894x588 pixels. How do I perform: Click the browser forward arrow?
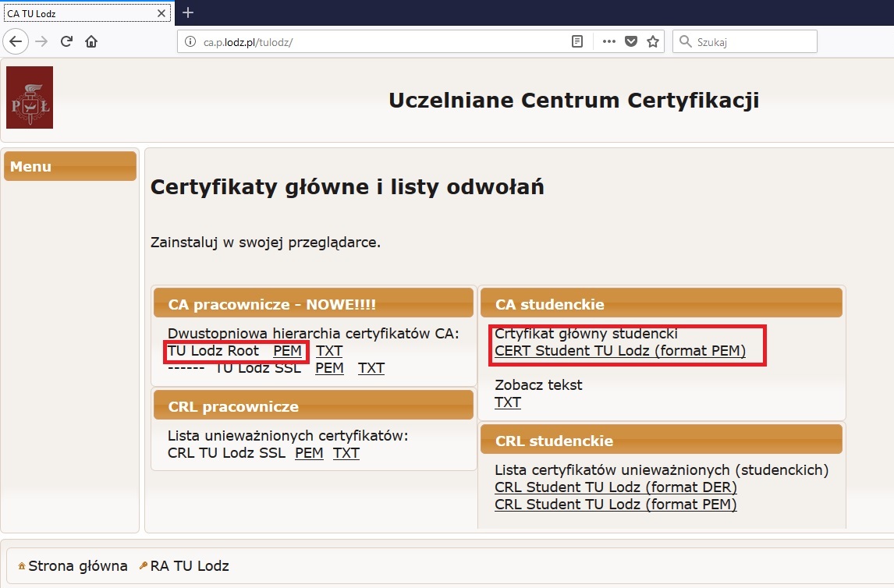coord(41,41)
